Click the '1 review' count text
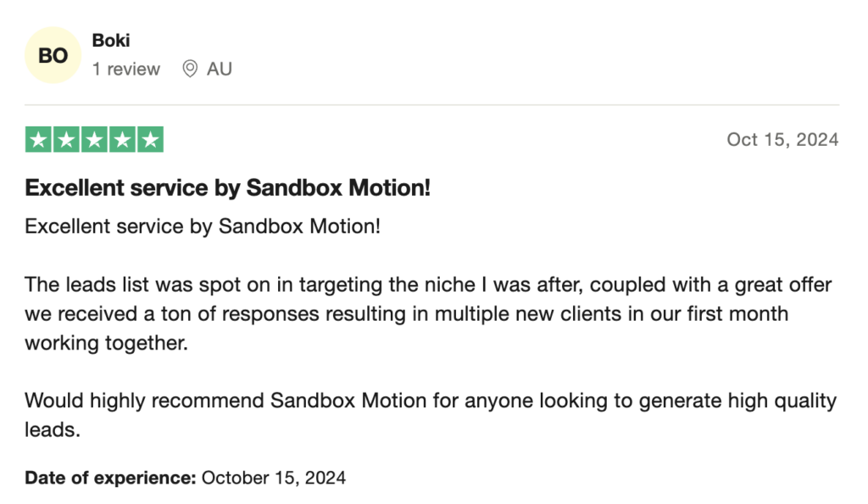Screen dimensions: 868x504 [x=126, y=70]
